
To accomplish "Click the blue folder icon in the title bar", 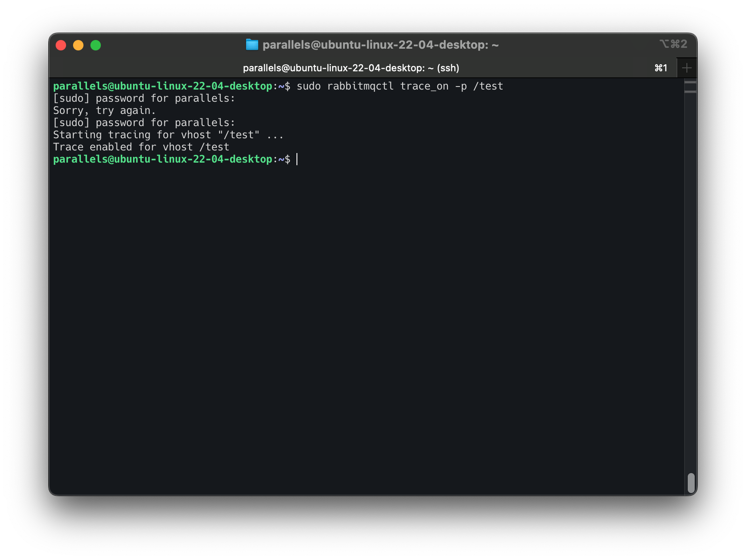I will pyautogui.click(x=253, y=44).
